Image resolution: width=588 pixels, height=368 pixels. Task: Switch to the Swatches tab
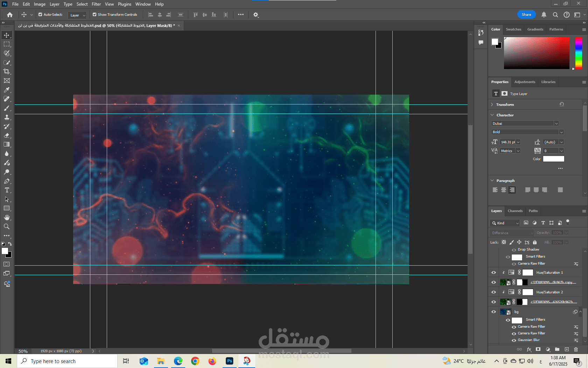point(513,29)
